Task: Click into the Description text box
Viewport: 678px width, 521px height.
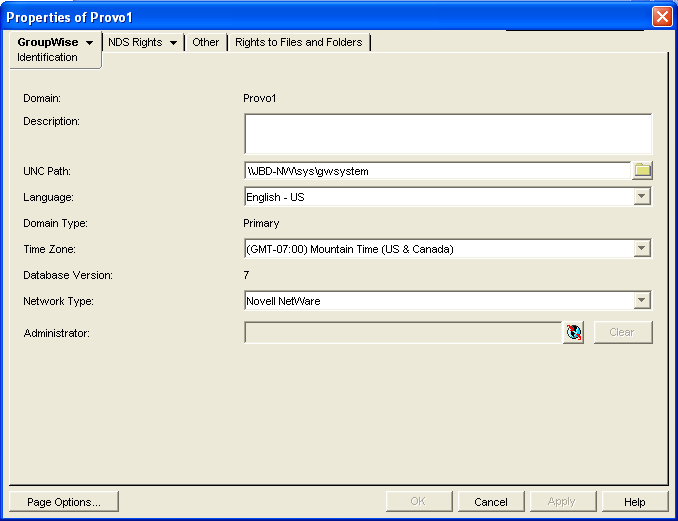Action: (448, 134)
